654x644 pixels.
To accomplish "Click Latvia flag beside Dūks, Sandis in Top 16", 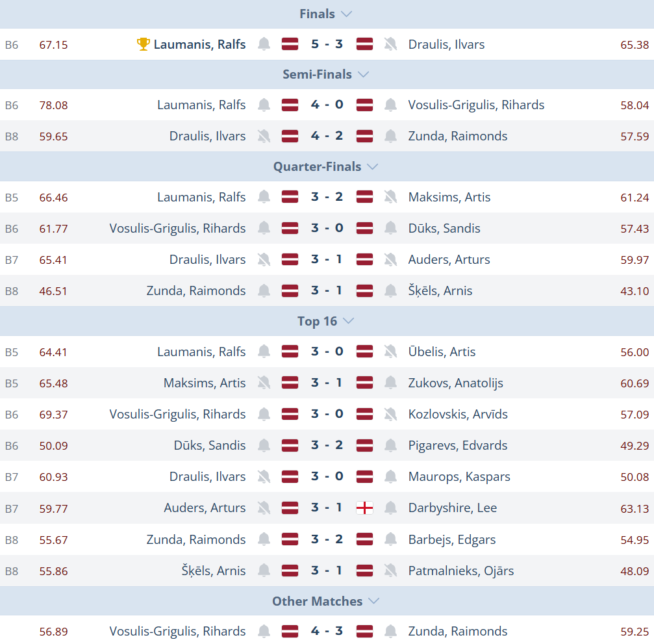I will (x=290, y=445).
